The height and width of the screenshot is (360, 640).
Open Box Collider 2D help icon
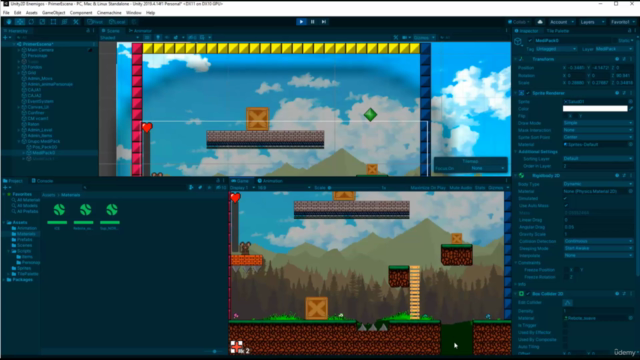pyautogui.click(x=617, y=293)
